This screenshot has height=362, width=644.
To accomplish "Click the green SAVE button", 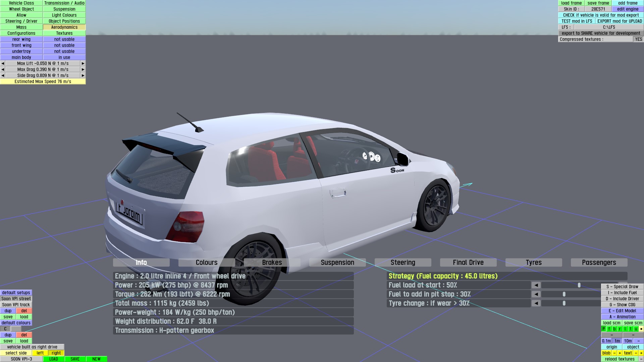I will pyautogui.click(x=75, y=359).
